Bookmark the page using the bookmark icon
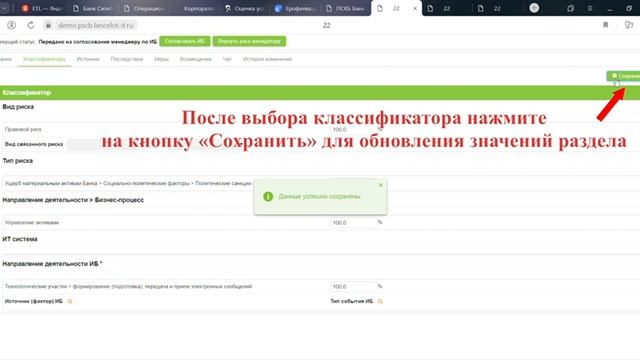The height and width of the screenshot is (360, 640). [x=605, y=25]
